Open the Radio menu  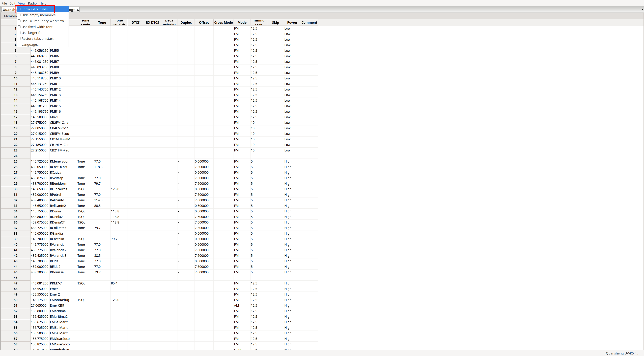coord(32,3)
